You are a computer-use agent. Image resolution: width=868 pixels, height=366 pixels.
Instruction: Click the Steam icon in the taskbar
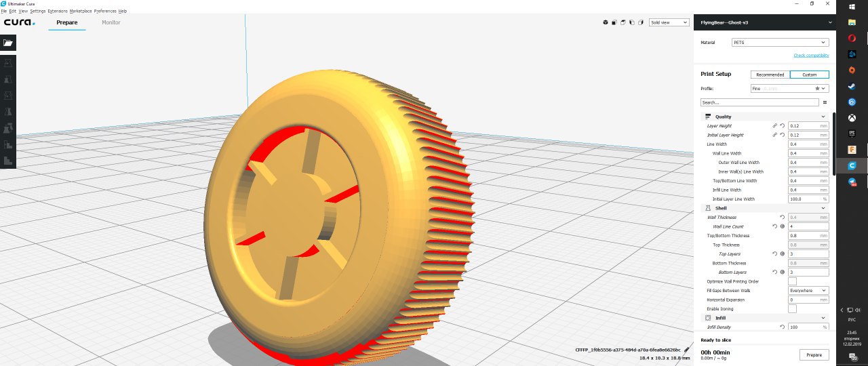pos(852,86)
